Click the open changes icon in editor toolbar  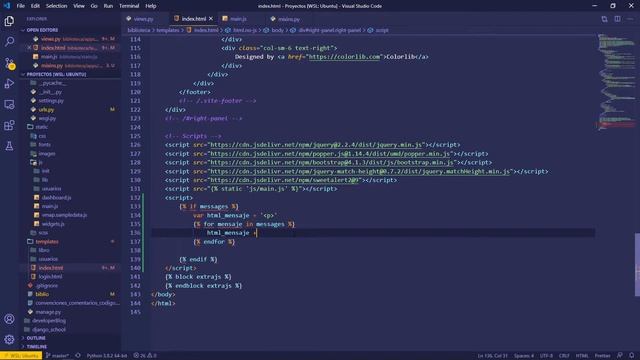(604, 19)
